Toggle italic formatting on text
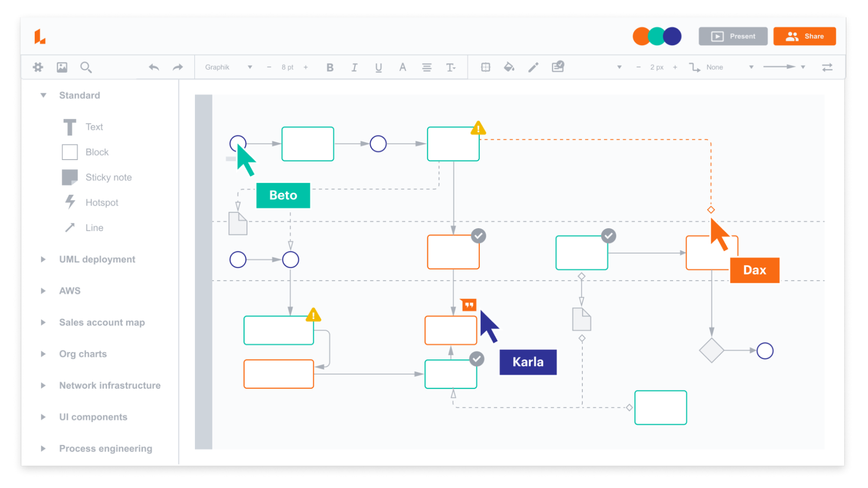This screenshot has height=488, width=868. tap(354, 67)
